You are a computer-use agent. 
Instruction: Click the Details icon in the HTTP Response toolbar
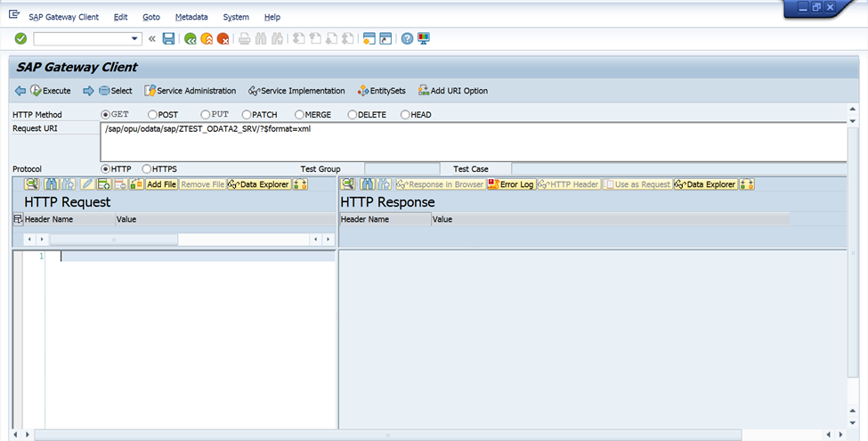coord(347,184)
